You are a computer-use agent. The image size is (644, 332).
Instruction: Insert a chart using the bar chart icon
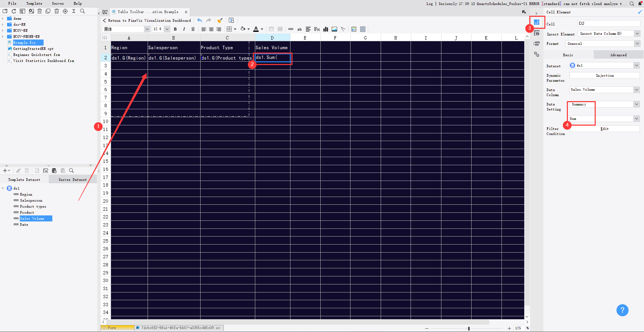[x=325, y=29]
